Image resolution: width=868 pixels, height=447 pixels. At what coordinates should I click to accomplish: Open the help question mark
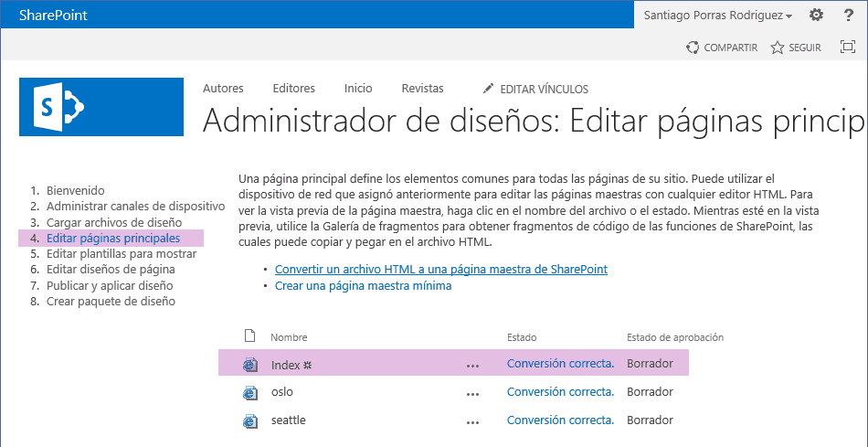(x=848, y=15)
